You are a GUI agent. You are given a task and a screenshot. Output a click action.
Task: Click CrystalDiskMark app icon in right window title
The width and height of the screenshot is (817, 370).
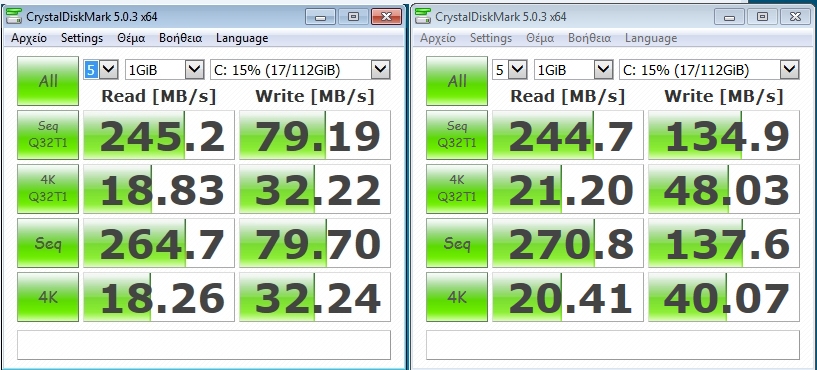423,17
